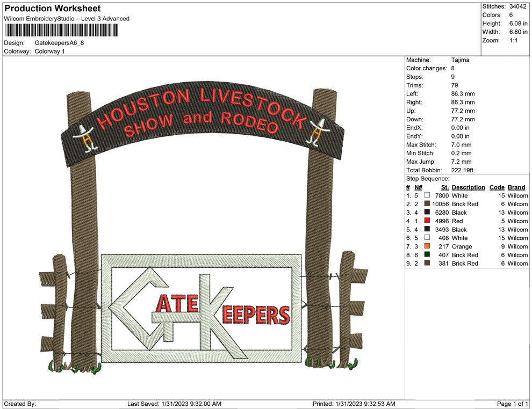
Task: Select the dark green swatch beside 407 stitches
Action: click(427, 254)
